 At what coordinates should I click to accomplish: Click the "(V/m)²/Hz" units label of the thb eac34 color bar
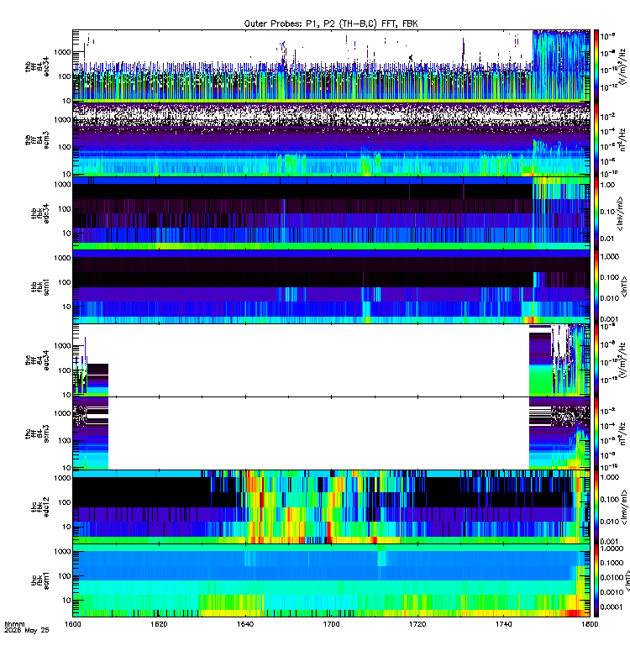[x=622, y=66]
